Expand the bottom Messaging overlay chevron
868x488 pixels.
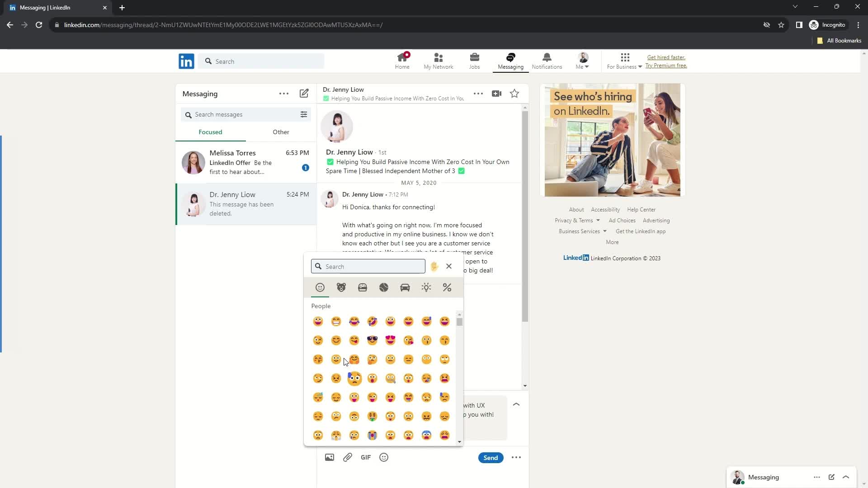point(846,477)
